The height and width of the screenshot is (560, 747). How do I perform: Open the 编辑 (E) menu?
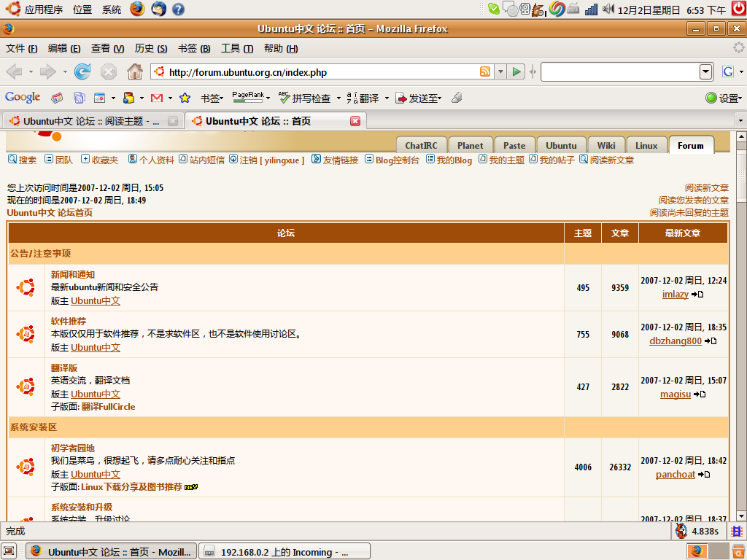(x=64, y=49)
